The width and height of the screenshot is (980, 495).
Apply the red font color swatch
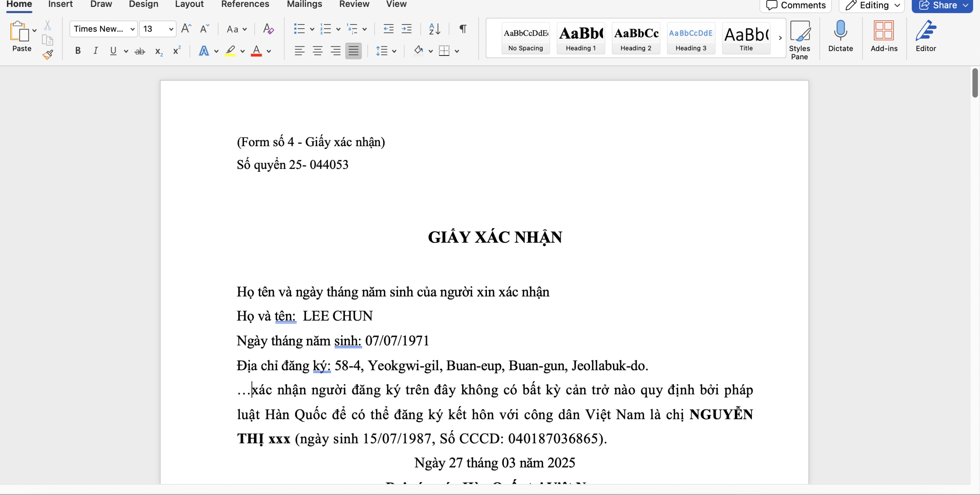(x=256, y=51)
